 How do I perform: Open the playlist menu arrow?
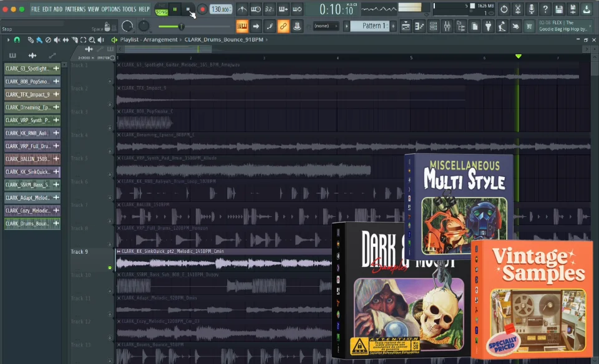[x=8, y=40]
